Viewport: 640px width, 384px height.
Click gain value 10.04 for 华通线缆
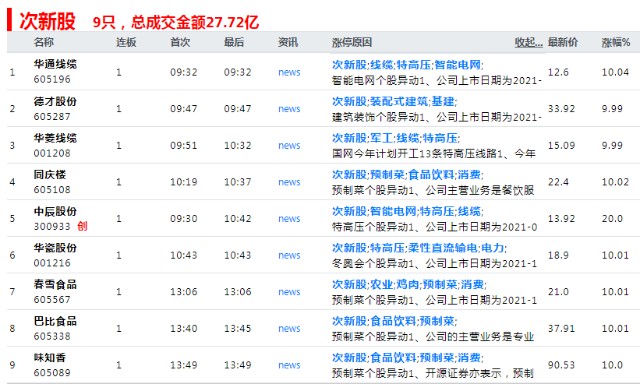pos(615,72)
